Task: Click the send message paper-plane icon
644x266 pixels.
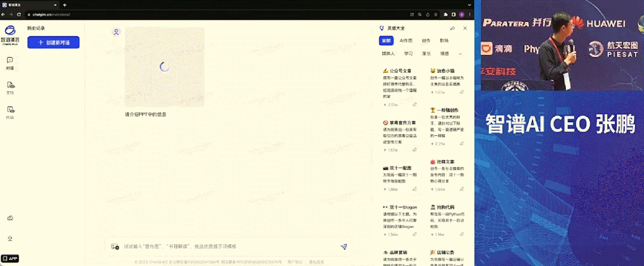Action: click(343, 246)
